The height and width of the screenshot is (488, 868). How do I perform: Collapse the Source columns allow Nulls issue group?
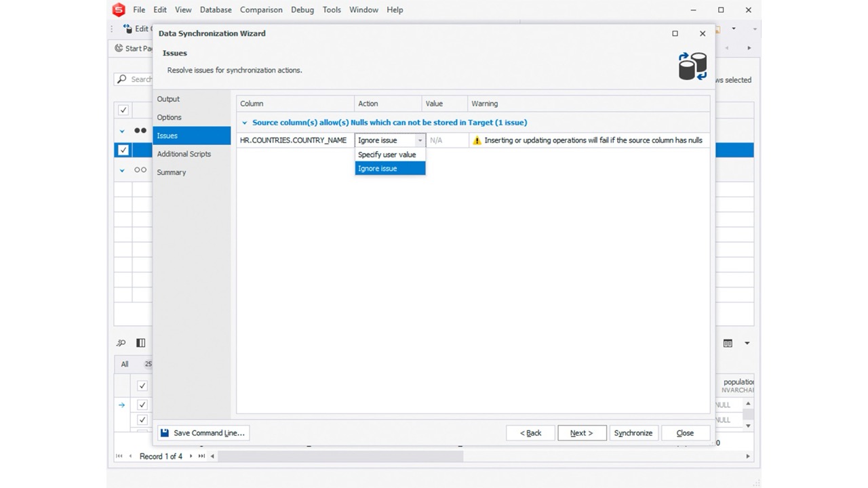point(244,123)
